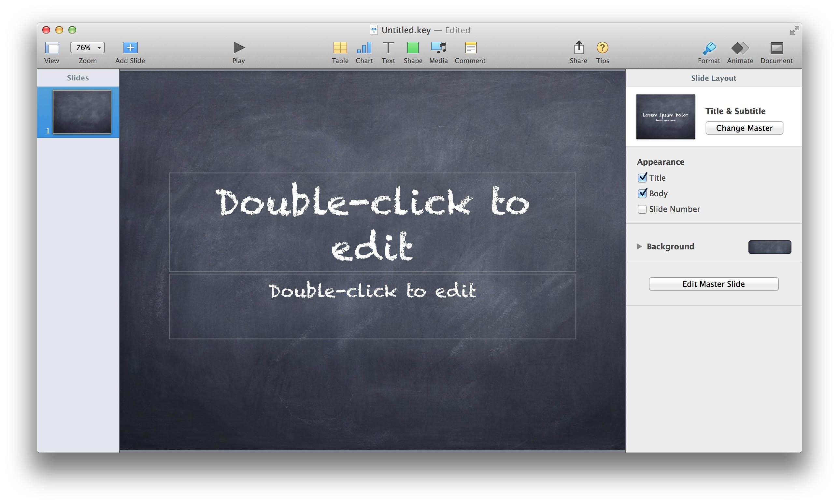
Task: Show coaching Tips question mark
Action: (602, 48)
